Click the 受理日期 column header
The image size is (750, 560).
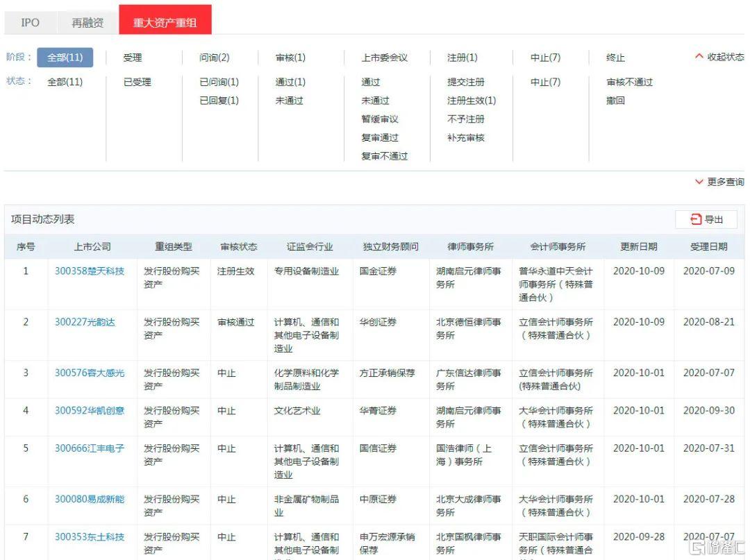coord(709,246)
